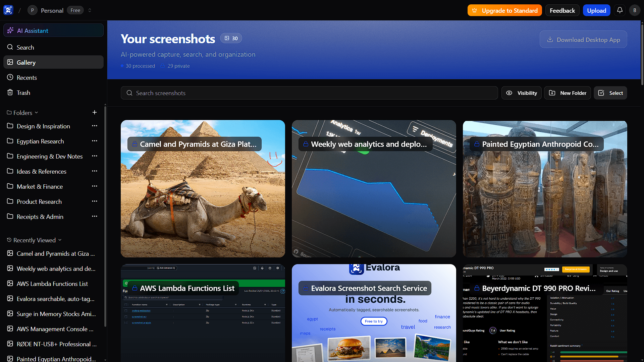Switch to Gallery in the sidebar

(x=26, y=62)
